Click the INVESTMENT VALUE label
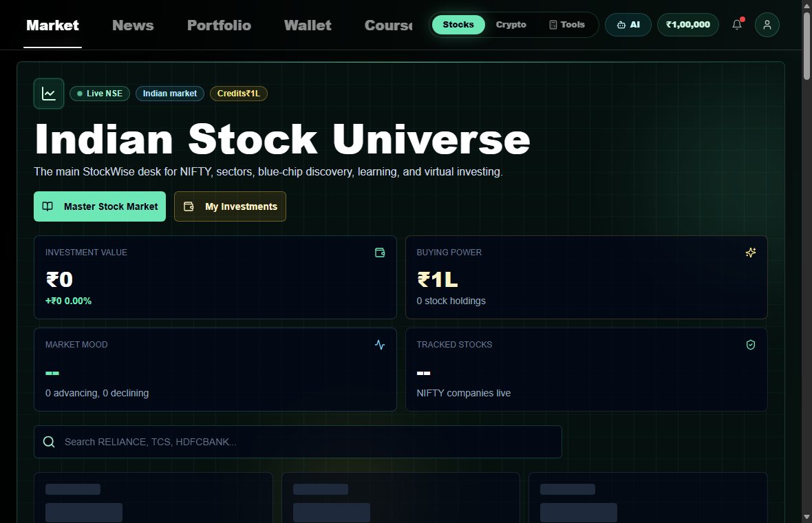The height and width of the screenshot is (523, 812). pos(86,253)
